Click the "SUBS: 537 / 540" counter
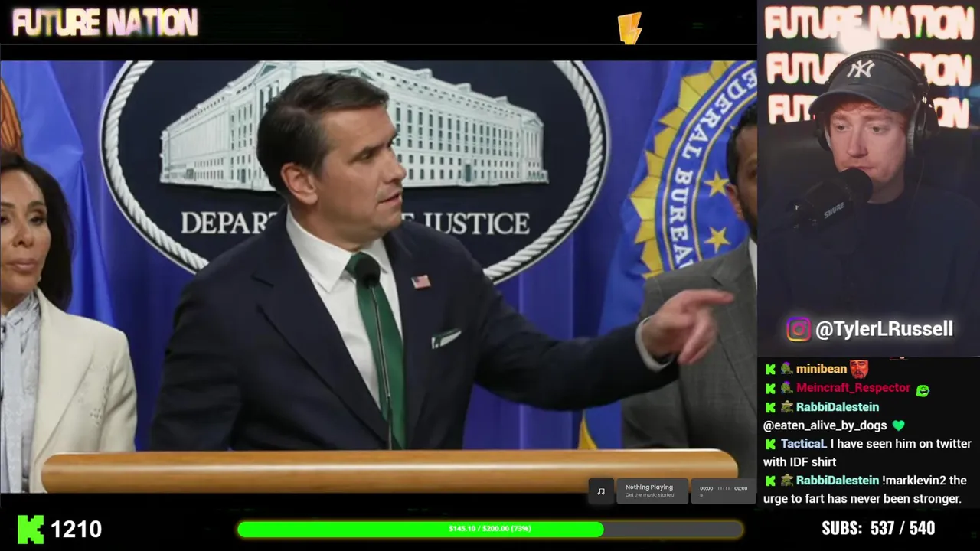 coord(878,528)
